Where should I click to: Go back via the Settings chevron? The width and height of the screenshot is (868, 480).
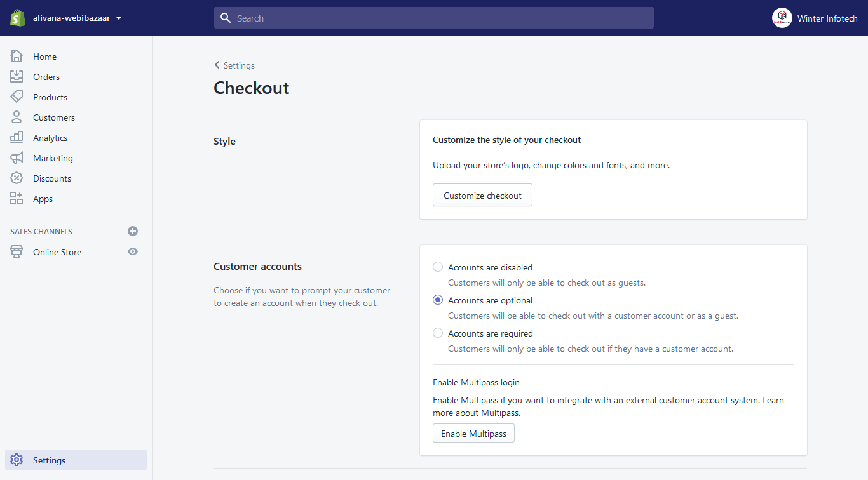pyautogui.click(x=217, y=65)
